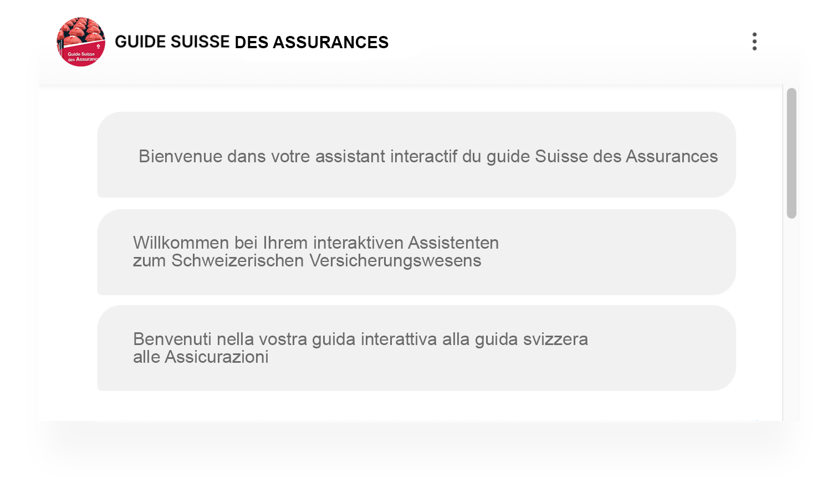
Task: Click the vertical scrollbar thumb
Action: point(791,153)
